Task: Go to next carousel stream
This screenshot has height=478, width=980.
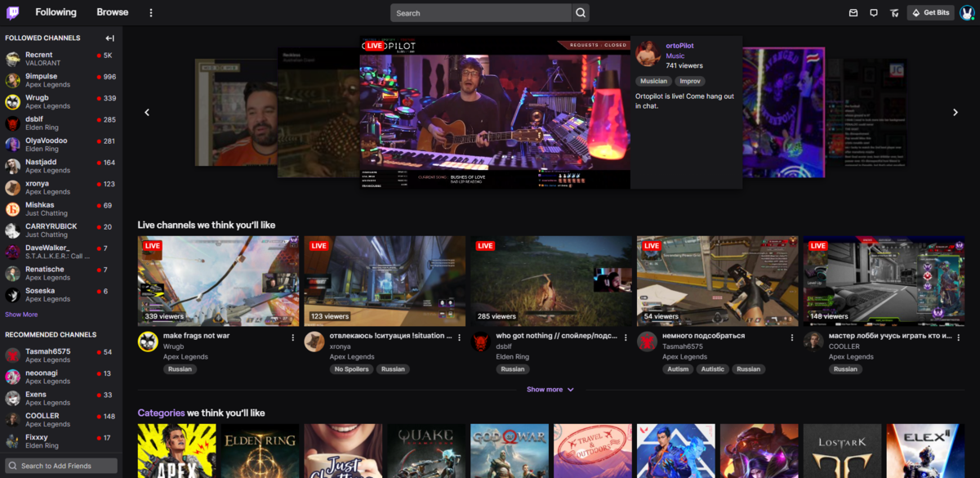Action: pos(955,113)
